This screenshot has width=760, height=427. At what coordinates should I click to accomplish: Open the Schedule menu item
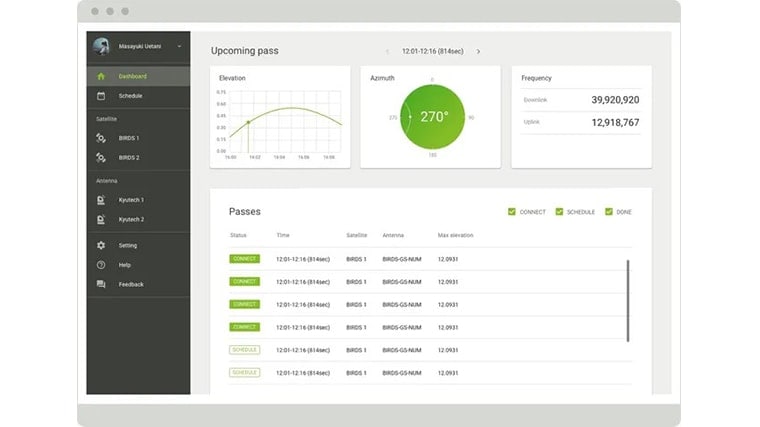pyautogui.click(x=130, y=96)
